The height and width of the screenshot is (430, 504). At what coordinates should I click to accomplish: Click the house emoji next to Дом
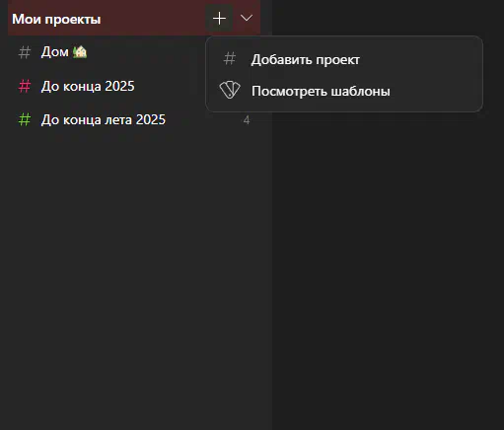[80, 52]
